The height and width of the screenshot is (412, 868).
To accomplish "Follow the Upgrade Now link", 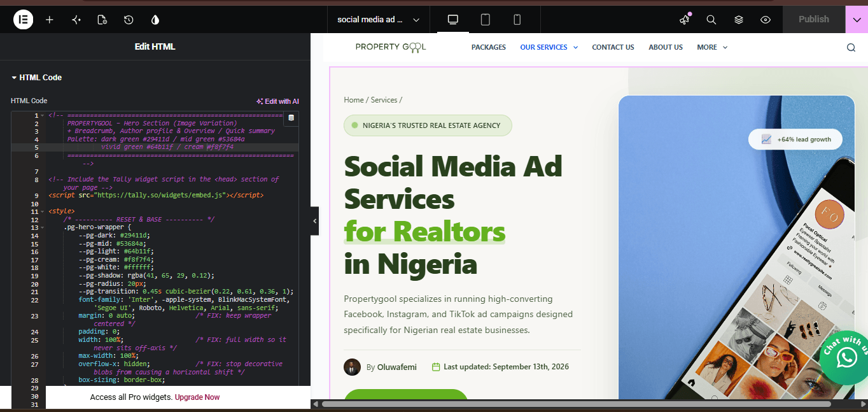I will [x=197, y=397].
